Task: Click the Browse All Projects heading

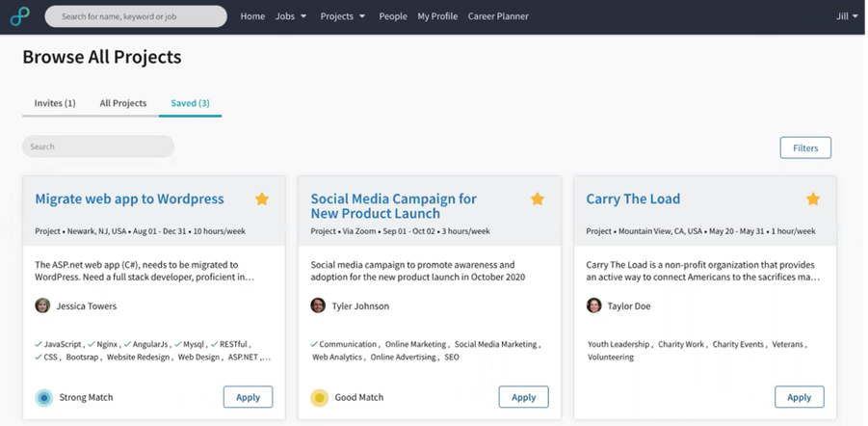Action: (x=102, y=57)
